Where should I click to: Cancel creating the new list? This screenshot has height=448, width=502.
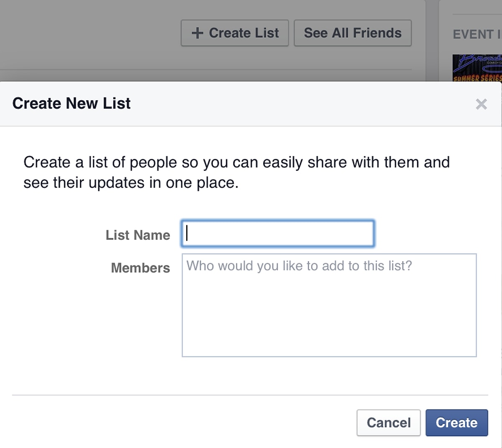(389, 423)
